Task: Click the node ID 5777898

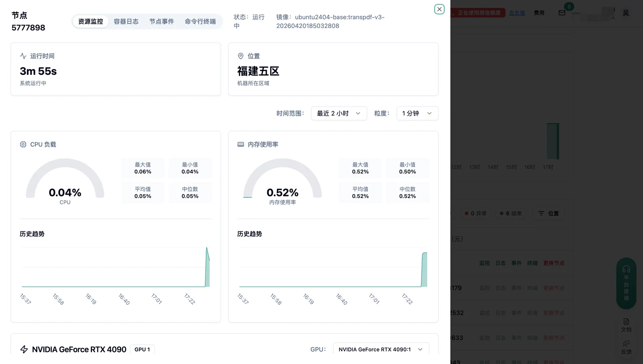Action: click(x=28, y=28)
